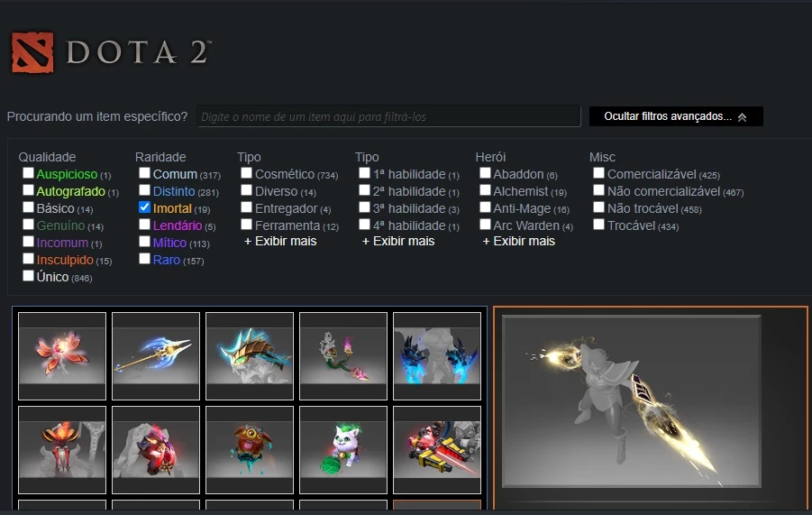This screenshot has height=515, width=812.
Task: Select the pink flower item thumbnail
Action: 62,356
